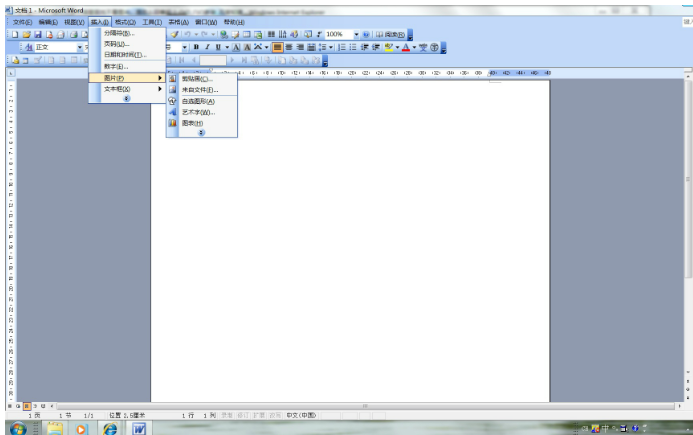Click the Windows Start button

17,427
